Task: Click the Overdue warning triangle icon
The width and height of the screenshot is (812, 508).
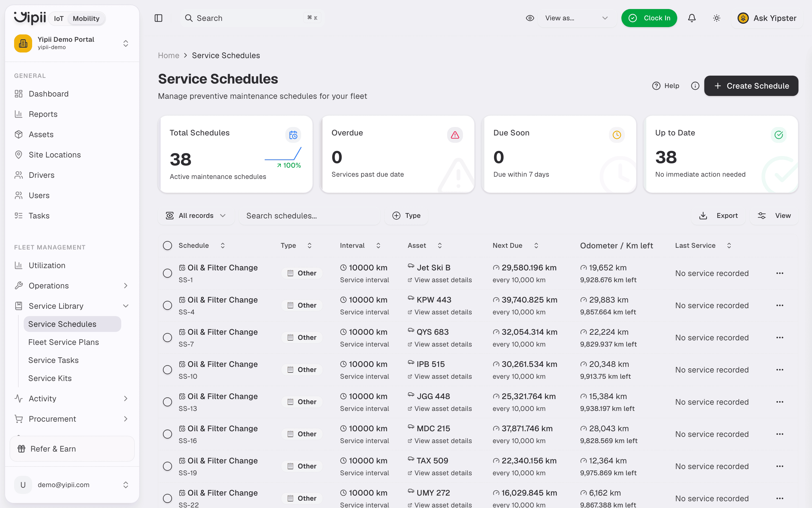Action: pyautogui.click(x=455, y=135)
